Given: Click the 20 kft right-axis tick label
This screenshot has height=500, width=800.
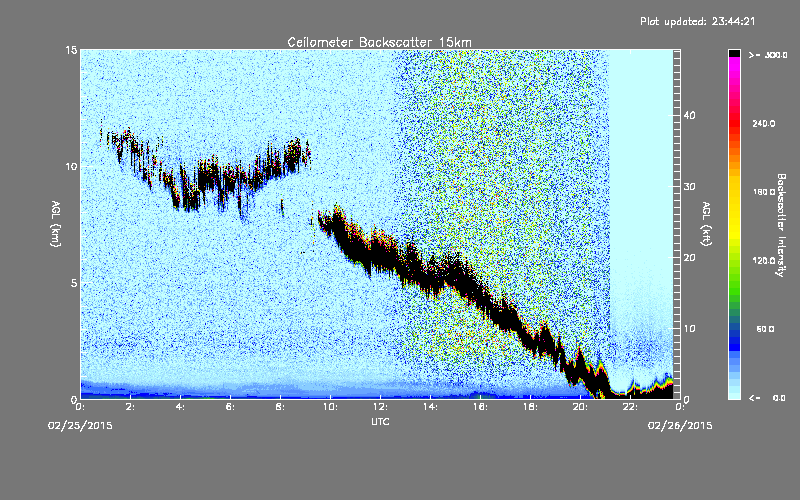Looking at the screenshot, I should pyautogui.click(x=689, y=258).
